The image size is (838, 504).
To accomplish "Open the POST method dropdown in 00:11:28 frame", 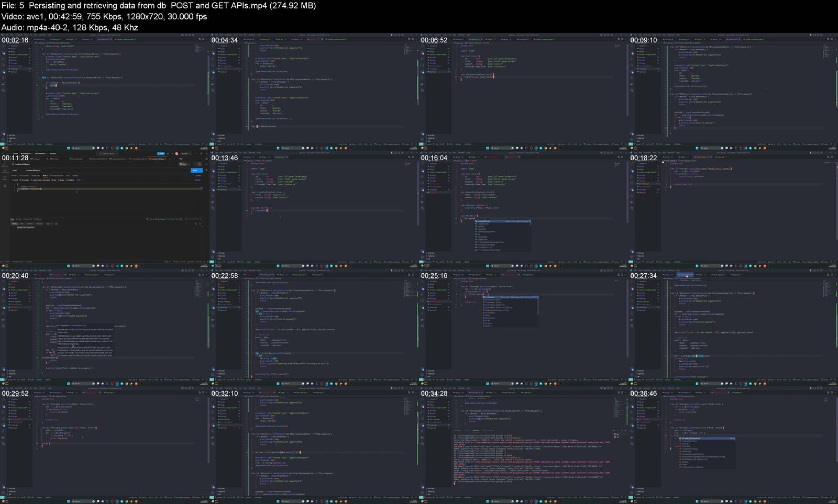I will point(16,171).
